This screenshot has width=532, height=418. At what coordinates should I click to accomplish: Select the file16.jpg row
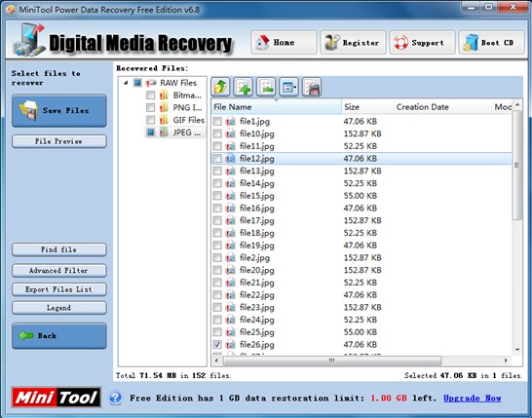tap(361, 209)
